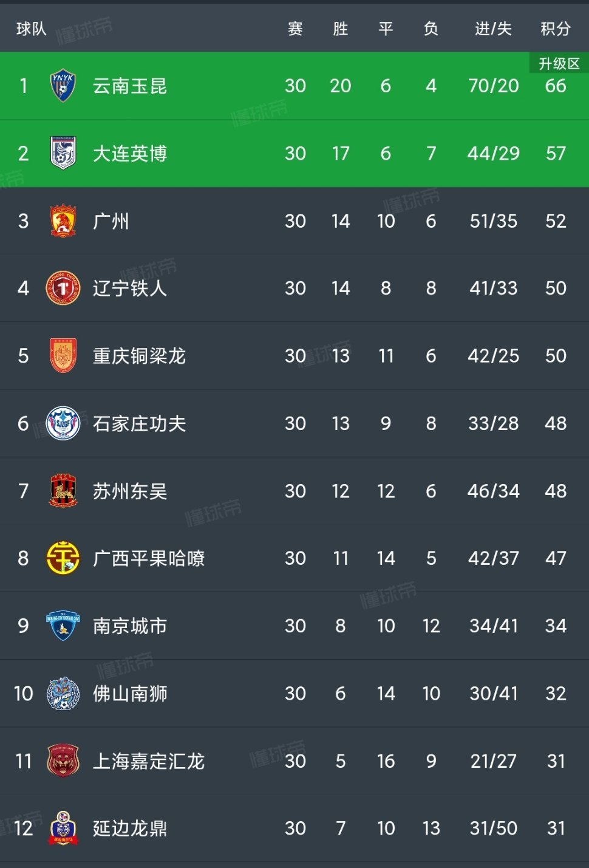Tap the 石家庄功夫 team logo
The image size is (589, 868).
pos(63,423)
